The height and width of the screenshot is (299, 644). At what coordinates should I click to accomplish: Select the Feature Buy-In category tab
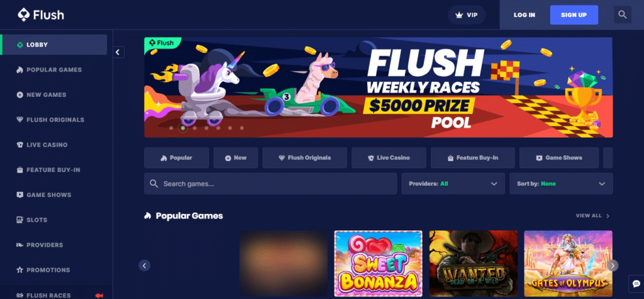[473, 158]
